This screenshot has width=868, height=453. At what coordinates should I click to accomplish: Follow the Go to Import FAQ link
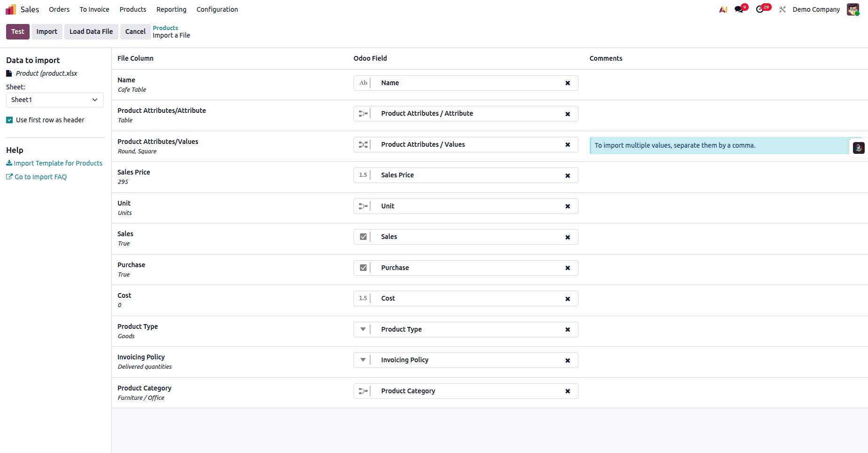click(x=40, y=176)
